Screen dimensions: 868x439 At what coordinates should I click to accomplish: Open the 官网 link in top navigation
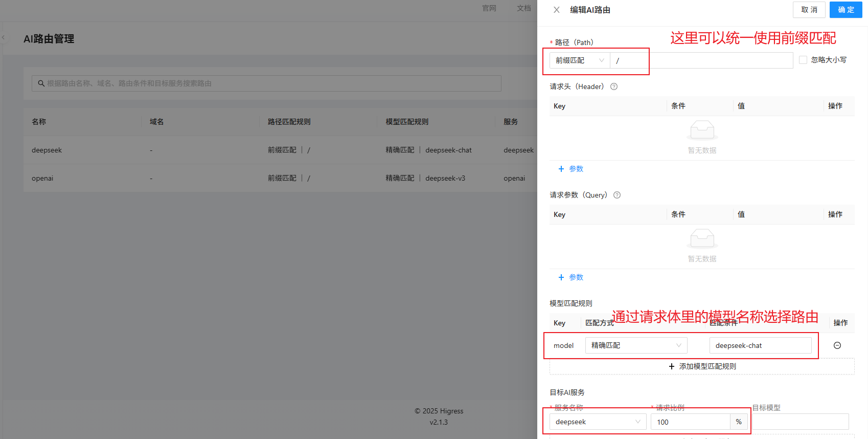coord(489,8)
